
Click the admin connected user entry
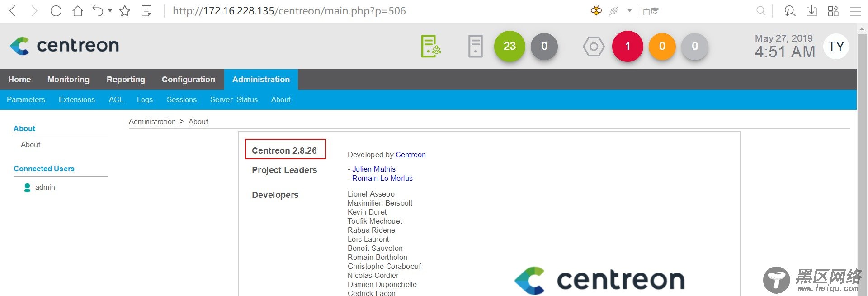[45, 187]
